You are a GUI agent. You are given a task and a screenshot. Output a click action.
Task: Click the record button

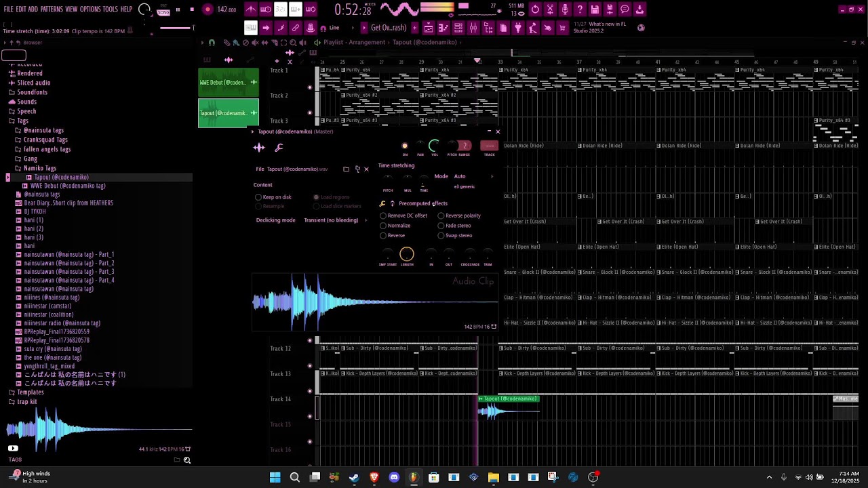point(208,9)
